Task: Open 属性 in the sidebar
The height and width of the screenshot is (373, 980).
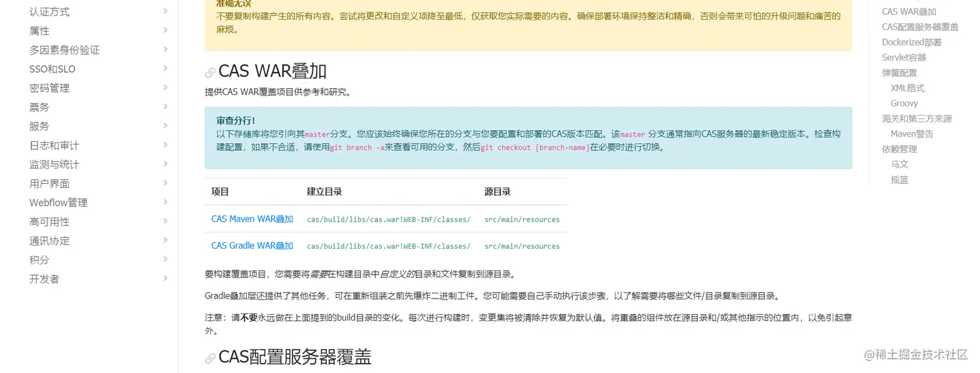Action: (40, 30)
